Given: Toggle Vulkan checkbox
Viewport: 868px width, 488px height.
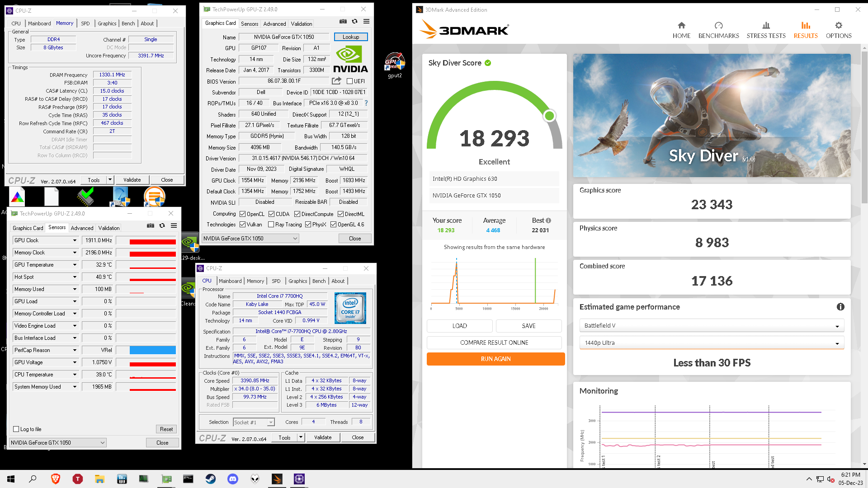Looking at the screenshot, I should (243, 225).
